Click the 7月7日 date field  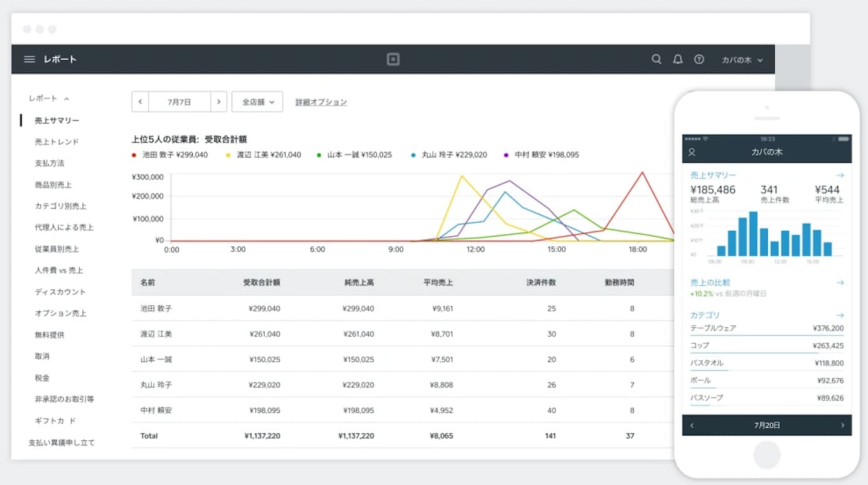coord(179,101)
